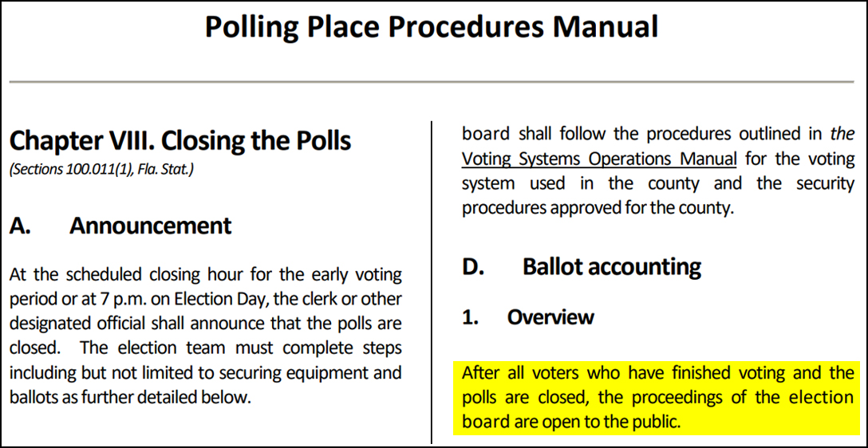This screenshot has height=448, width=868.
Task: Click the horizontal rule under the title
Action: click(432, 81)
